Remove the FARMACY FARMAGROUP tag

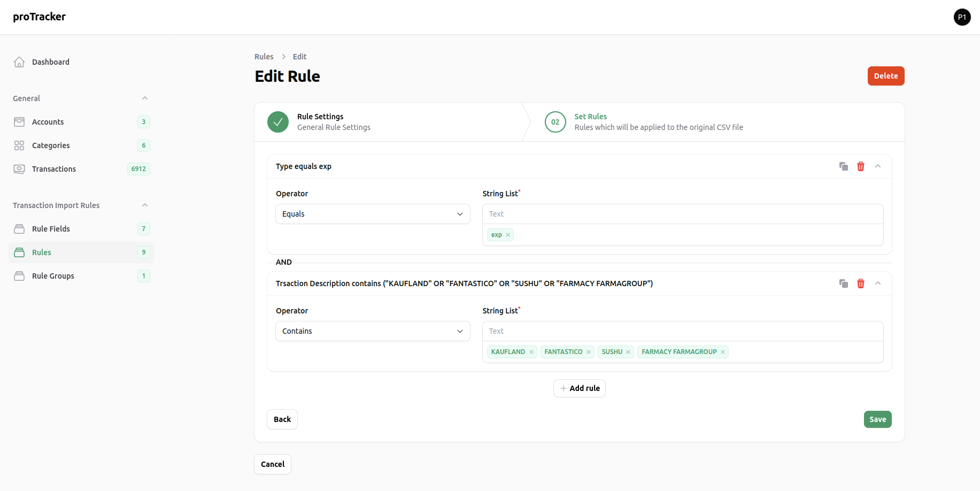723,352
